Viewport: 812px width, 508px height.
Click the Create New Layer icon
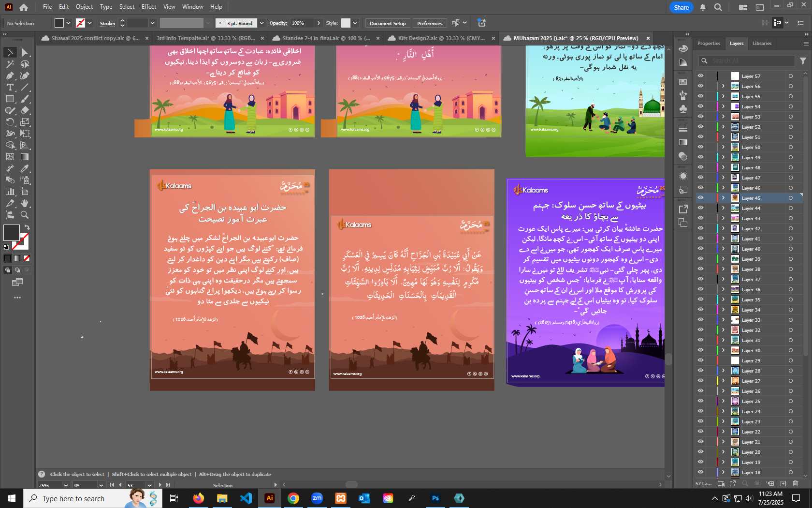pos(783,483)
